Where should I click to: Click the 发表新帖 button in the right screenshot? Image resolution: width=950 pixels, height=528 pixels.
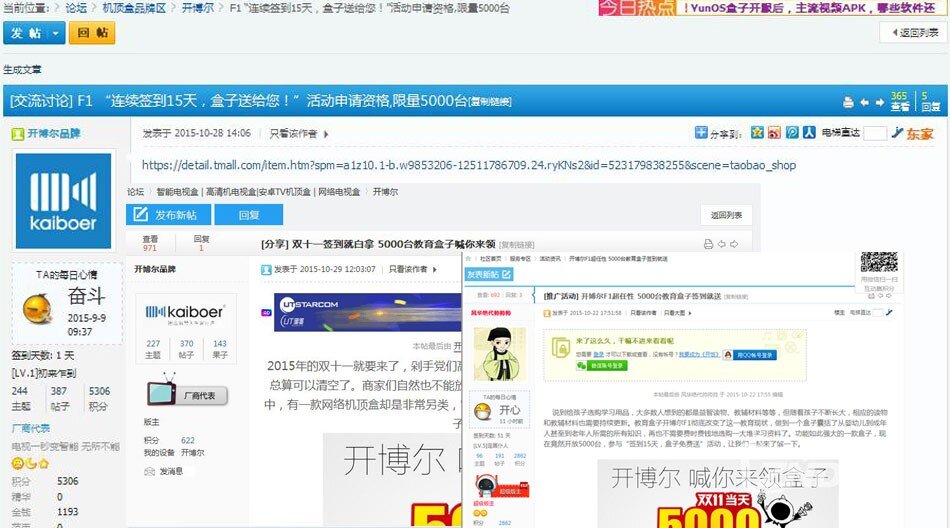(488, 275)
